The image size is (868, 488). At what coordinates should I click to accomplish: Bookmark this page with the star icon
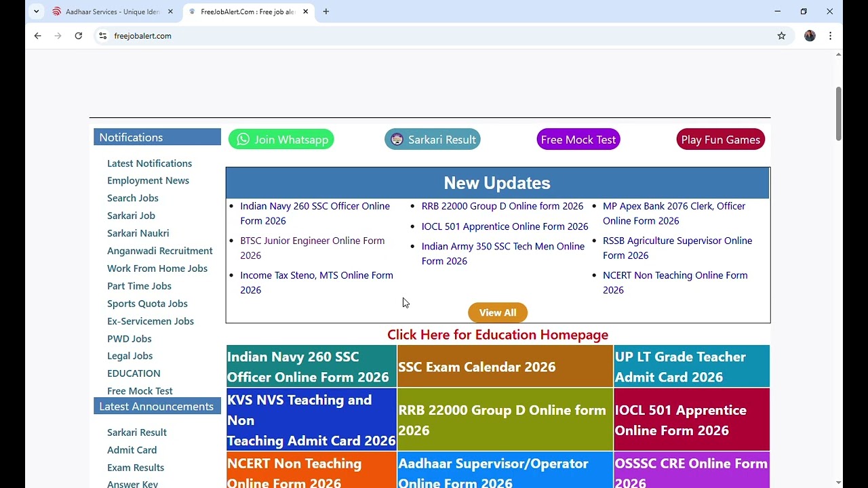point(781,36)
